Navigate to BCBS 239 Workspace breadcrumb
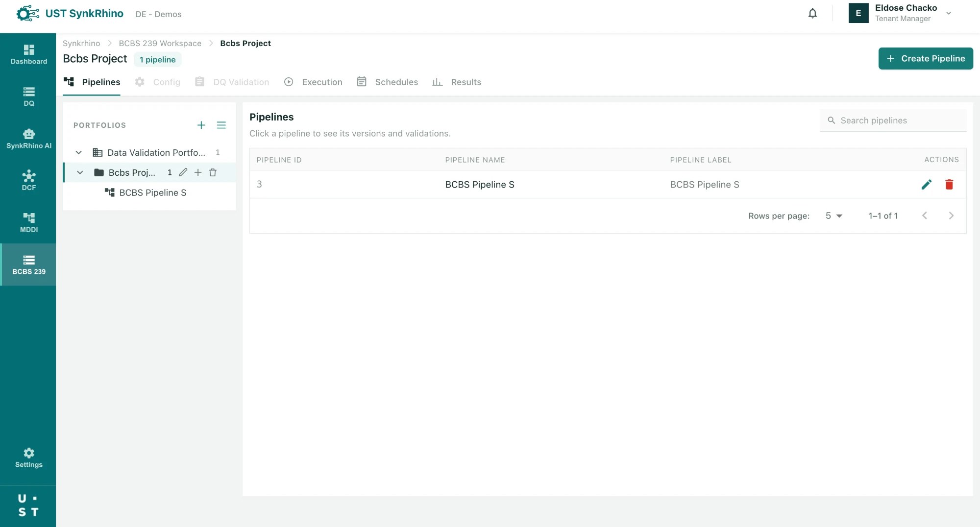 [x=160, y=43]
